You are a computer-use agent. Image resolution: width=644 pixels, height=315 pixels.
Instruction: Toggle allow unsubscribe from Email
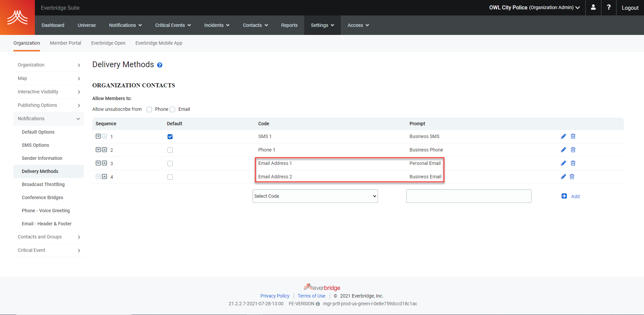pyautogui.click(x=172, y=109)
